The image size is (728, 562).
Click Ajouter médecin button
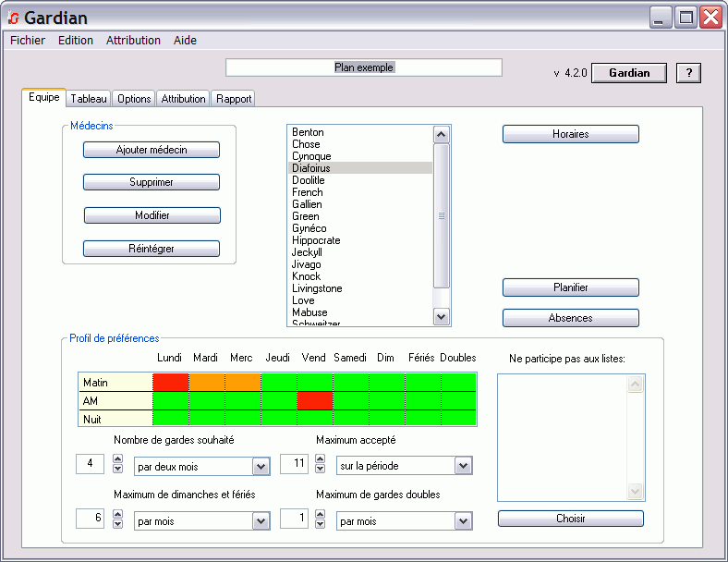tap(152, 150)
